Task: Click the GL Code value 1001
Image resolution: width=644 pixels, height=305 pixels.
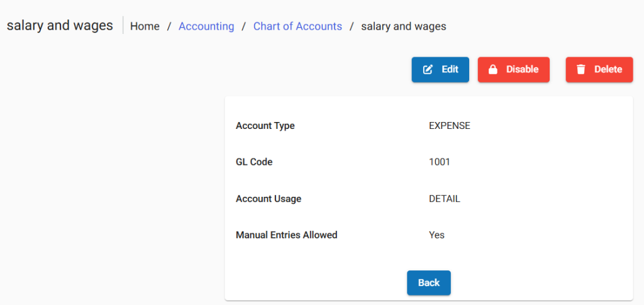Action: (439, 162)
